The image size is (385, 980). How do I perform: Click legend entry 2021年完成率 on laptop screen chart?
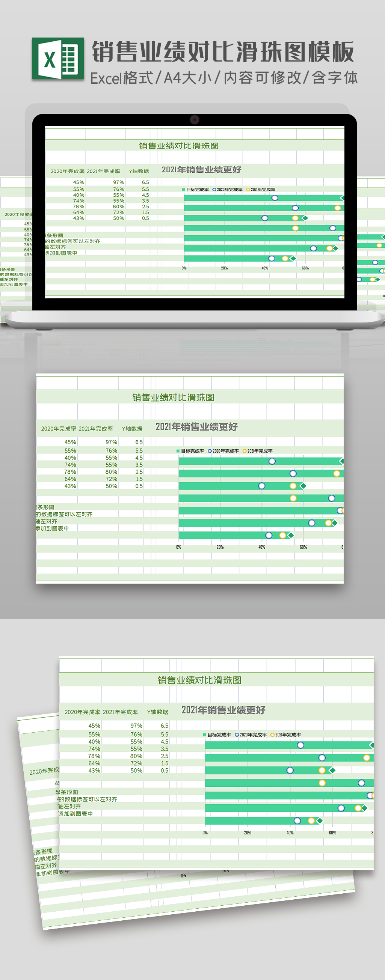click(x=261, y=190)
